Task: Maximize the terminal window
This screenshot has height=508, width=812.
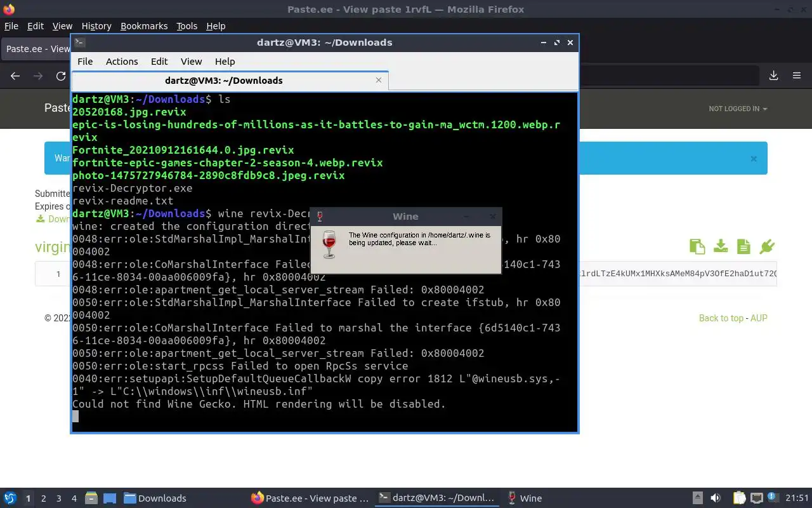Action: [x=556, y=42]
